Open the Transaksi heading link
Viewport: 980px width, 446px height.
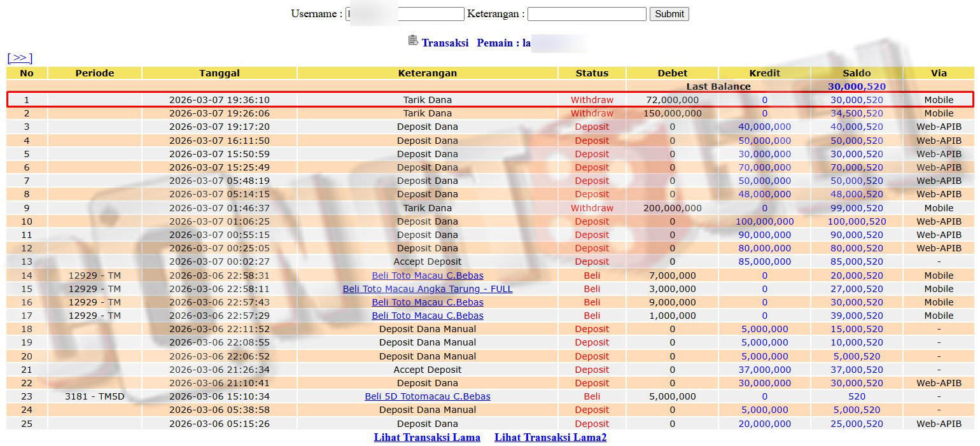(x=445, y=43)
